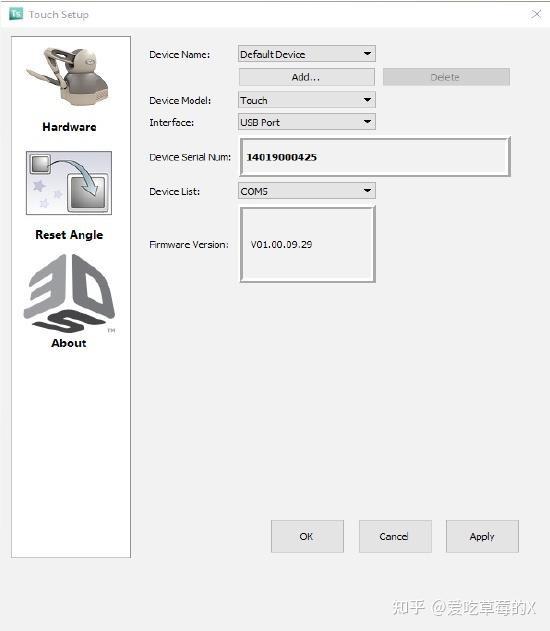Viewport: 550px width, 631px height.
Task: Confirm settings with the OK button
Action: point(307,536)
